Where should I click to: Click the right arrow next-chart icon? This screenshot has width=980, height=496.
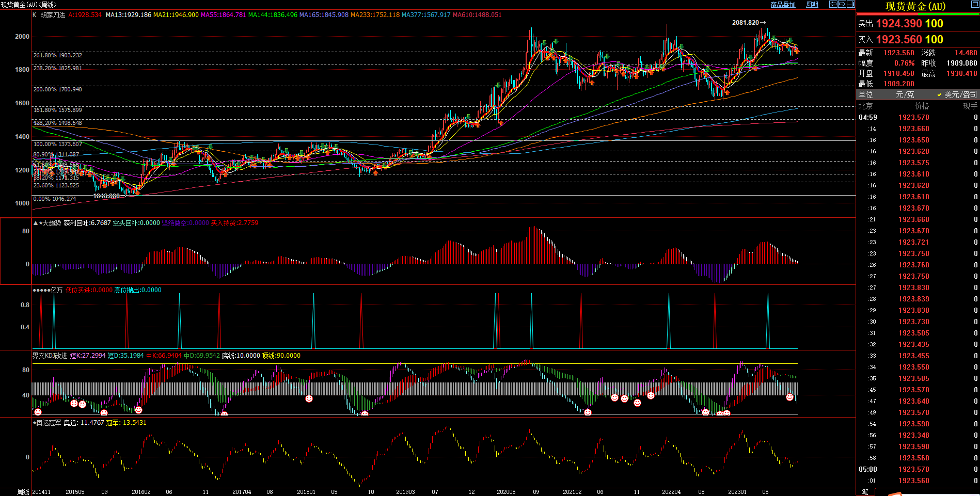point(842,4)
